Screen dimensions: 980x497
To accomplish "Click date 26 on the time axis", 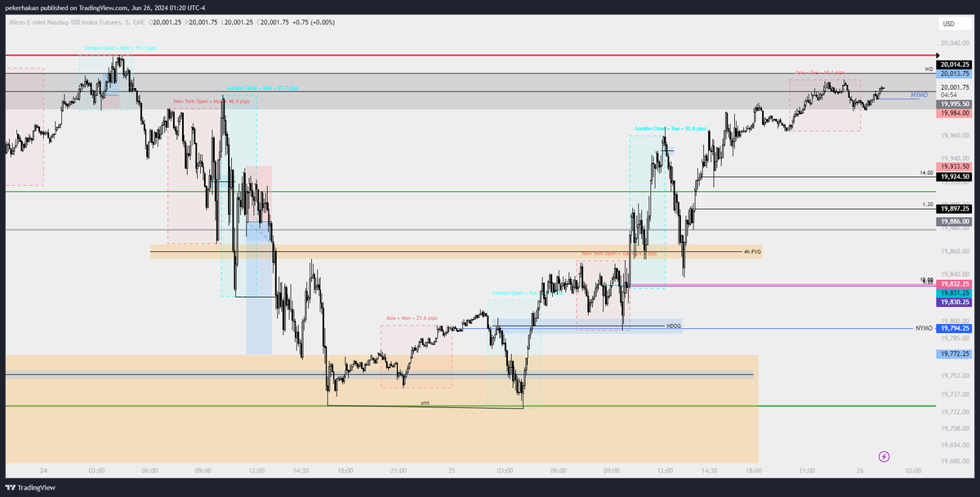I will 860,471.
